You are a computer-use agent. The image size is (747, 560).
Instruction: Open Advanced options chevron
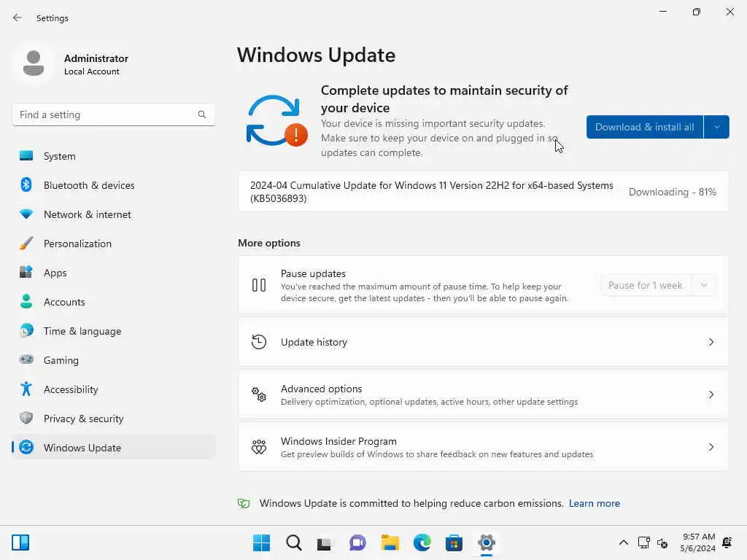[711, 394]
